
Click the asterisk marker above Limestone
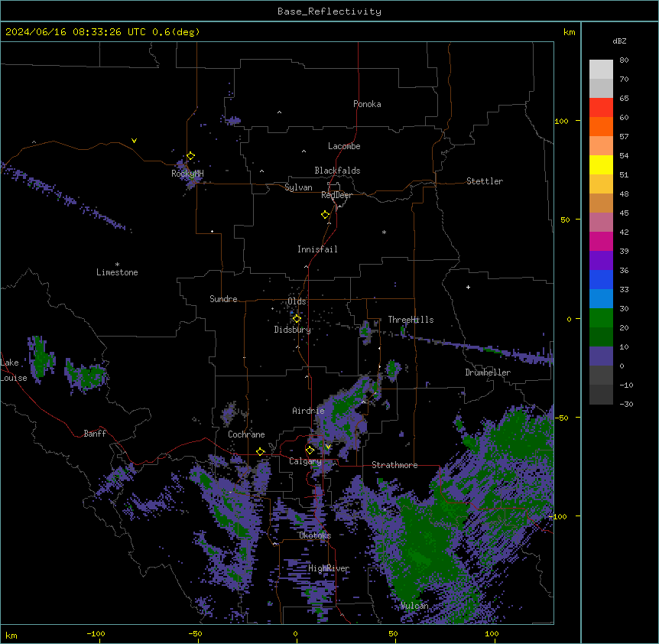pos(117,265)
